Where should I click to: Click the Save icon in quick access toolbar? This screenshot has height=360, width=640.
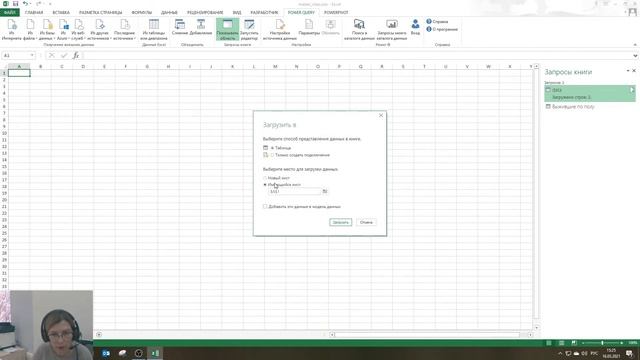(16, 4)
